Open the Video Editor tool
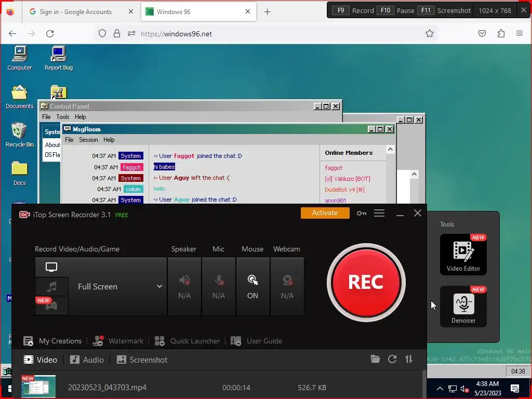532x399 pixels. (x=463, y=254)
